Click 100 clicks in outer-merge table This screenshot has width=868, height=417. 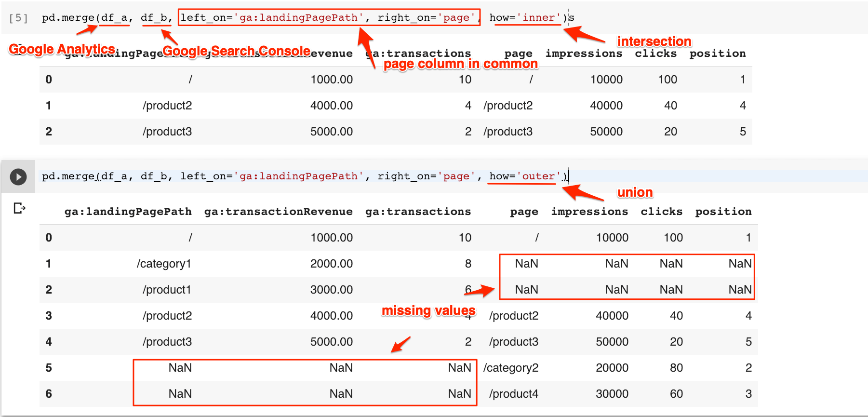click(x=673, y=238)
